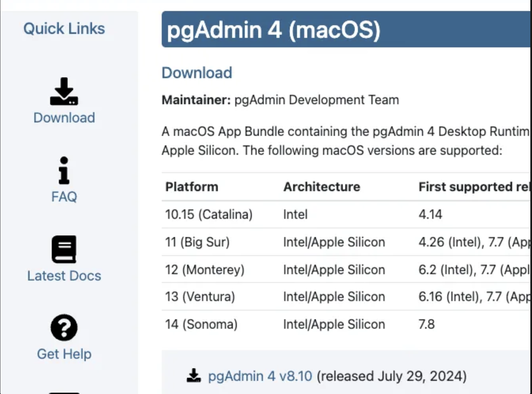This screenshot has width=532, height=394.
Task: Click the blue Download heading link
Action: [197, 73]
